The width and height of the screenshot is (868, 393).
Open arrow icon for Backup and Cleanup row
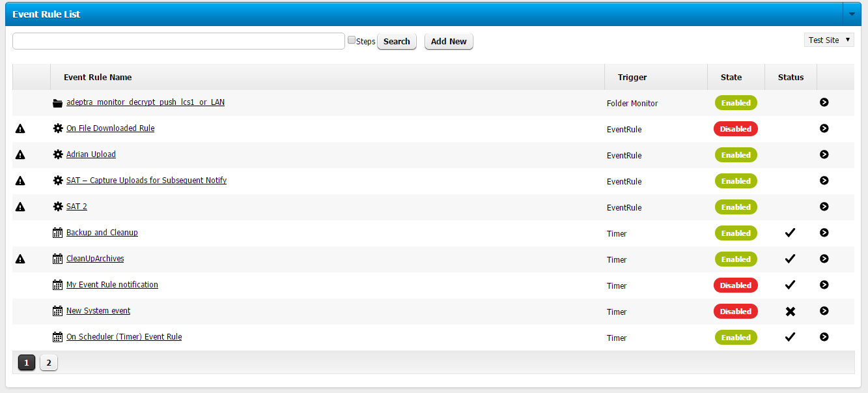(824, 233)
